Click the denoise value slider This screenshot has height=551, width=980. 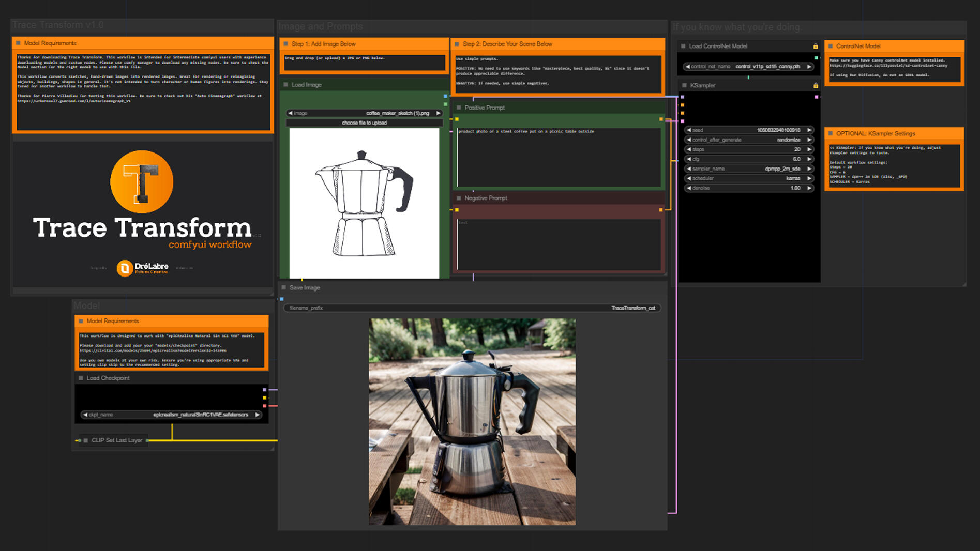click(748, 188)
